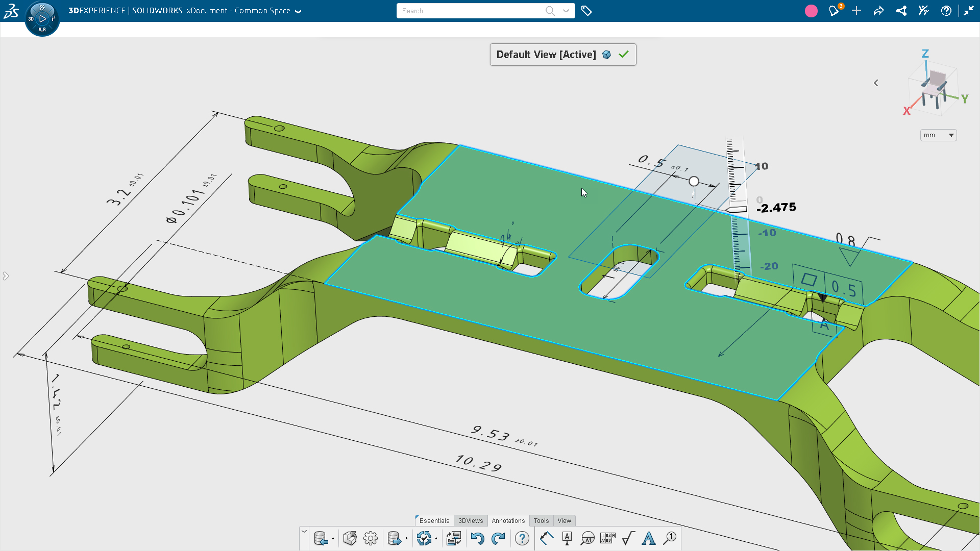Select the dimension measurement tool
The height and width of the screenshot is (551, 980).
pyautogui.click(x=546, y=538)
